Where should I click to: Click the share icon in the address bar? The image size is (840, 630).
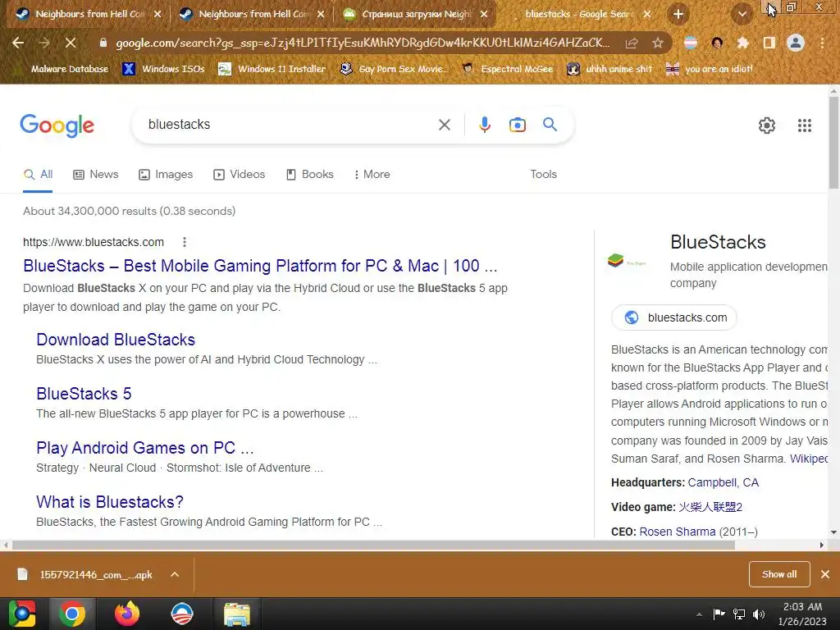(x=632, y=43)
